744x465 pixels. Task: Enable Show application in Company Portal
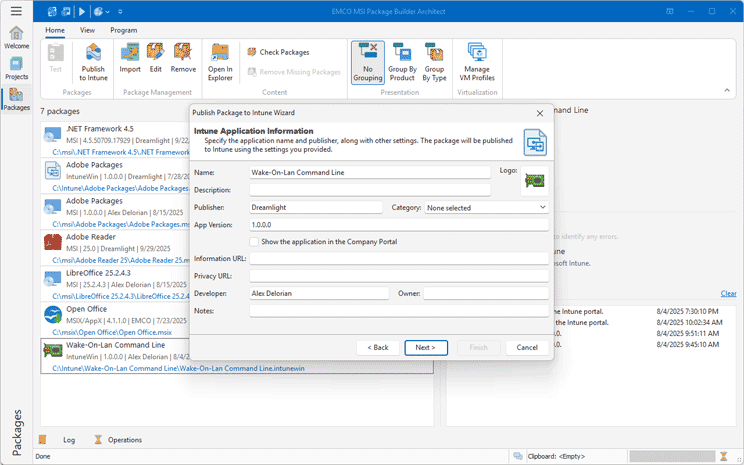point(255,242)
